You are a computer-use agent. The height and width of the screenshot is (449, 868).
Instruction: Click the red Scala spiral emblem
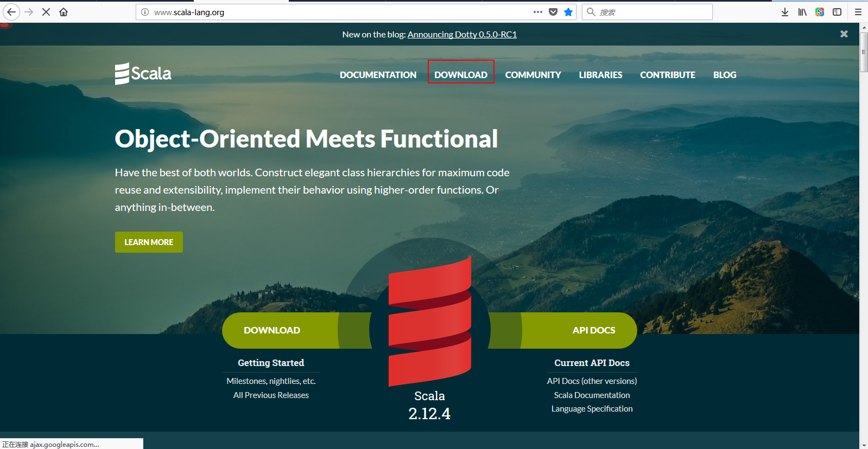[x=430, y=321]
